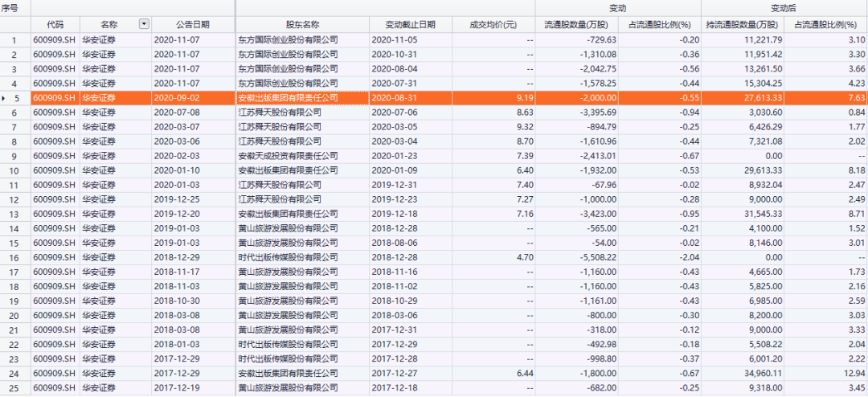Image resolution: width=868 pixels, height=397 pixels.
Task: Open the 名称 column filter dropdown
Action: tap(145, 24)
